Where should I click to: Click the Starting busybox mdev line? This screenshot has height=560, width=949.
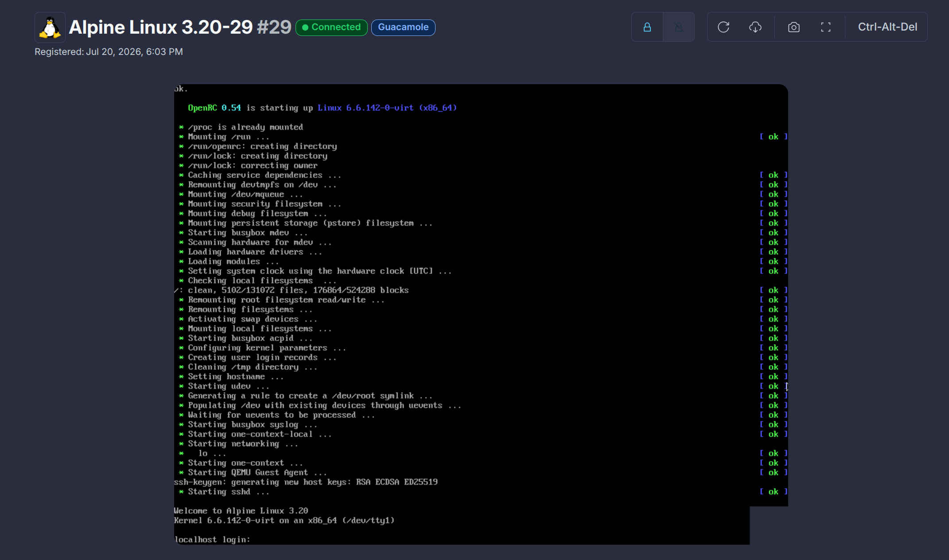[x=243, y=233]
